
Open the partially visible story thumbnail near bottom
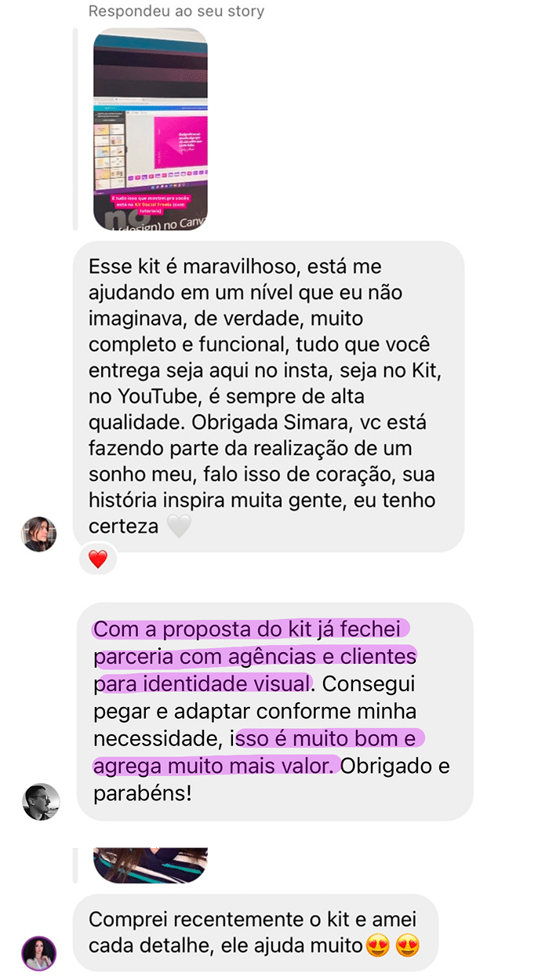pos(150,865)
